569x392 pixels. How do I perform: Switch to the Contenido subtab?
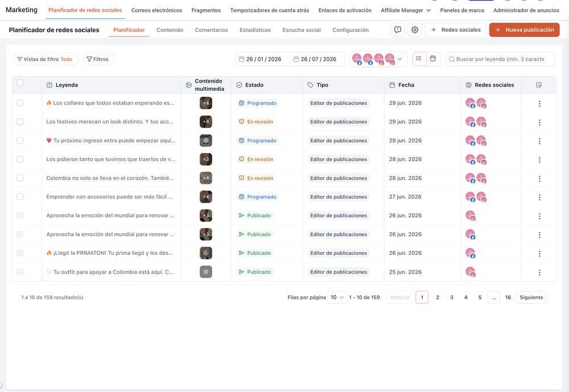pos(170,30)
